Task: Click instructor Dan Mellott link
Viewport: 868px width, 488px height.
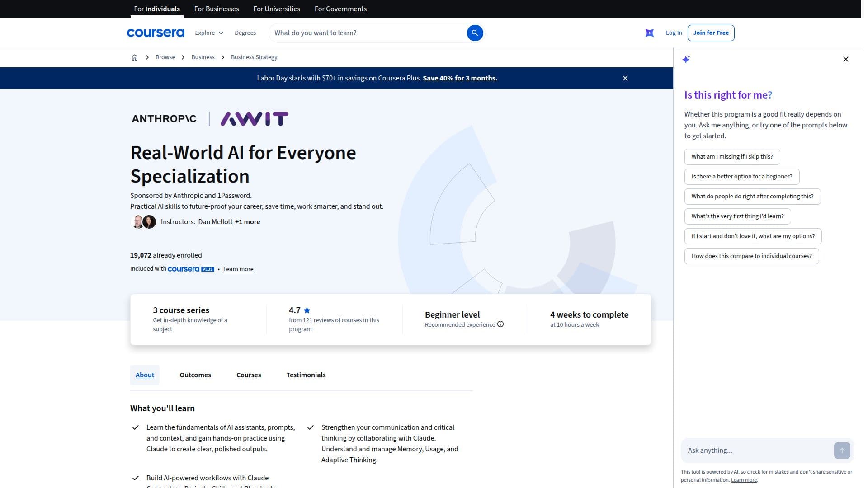Action: coord(215,222)
